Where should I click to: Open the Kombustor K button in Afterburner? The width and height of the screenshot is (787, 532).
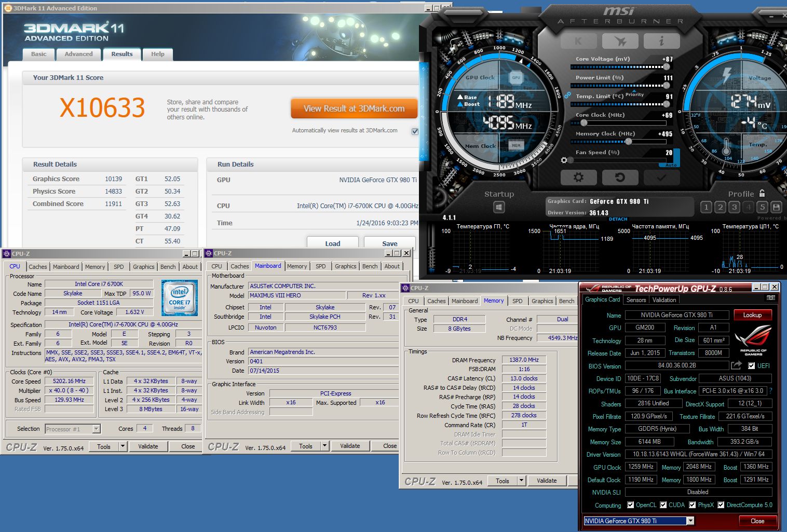(578, 41)
